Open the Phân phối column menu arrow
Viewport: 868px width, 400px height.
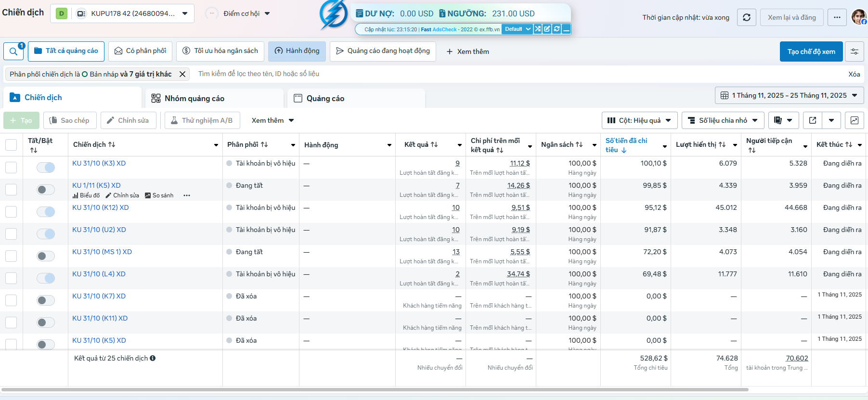(x=293, y=145)
